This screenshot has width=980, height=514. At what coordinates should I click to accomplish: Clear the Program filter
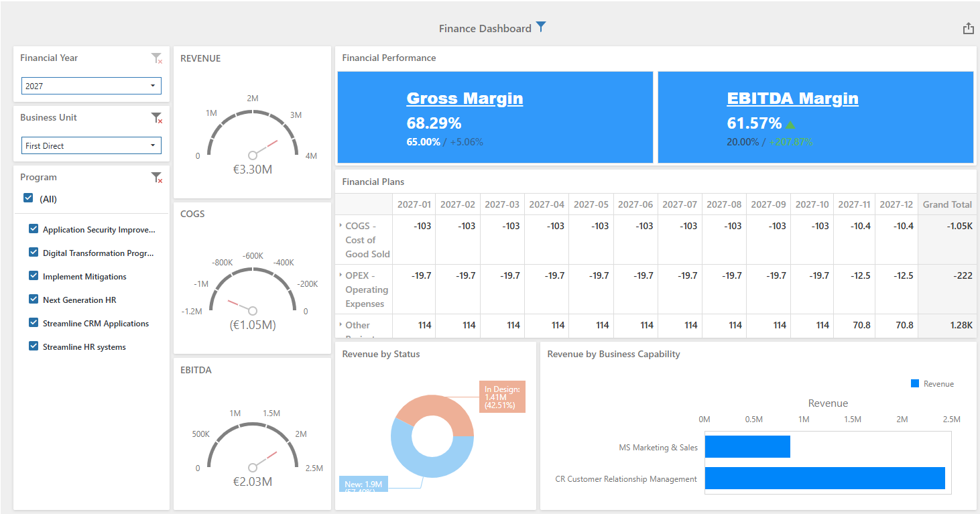[157, 178]
